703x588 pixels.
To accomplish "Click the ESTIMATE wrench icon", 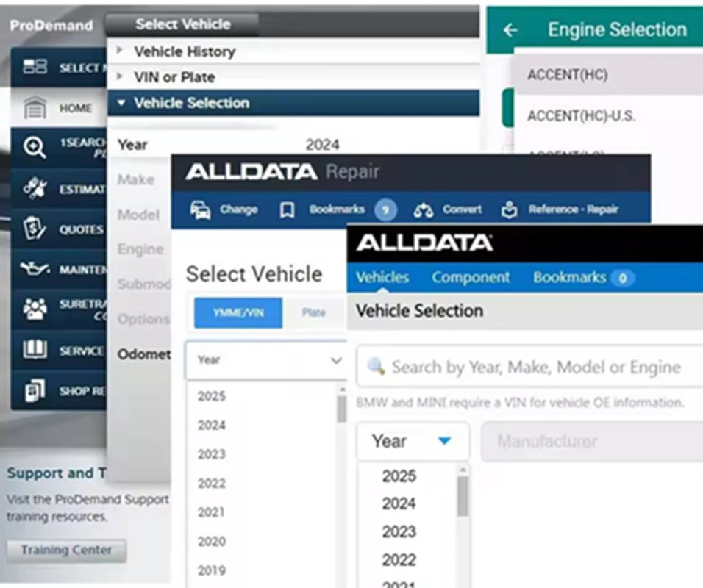I will [x=34, y=188].
